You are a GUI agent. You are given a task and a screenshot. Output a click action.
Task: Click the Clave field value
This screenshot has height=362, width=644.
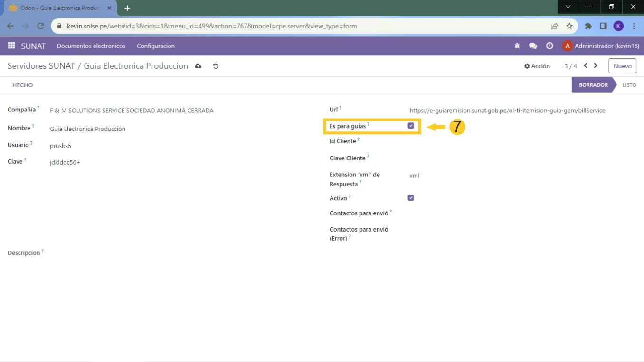(x=65, y=162)
